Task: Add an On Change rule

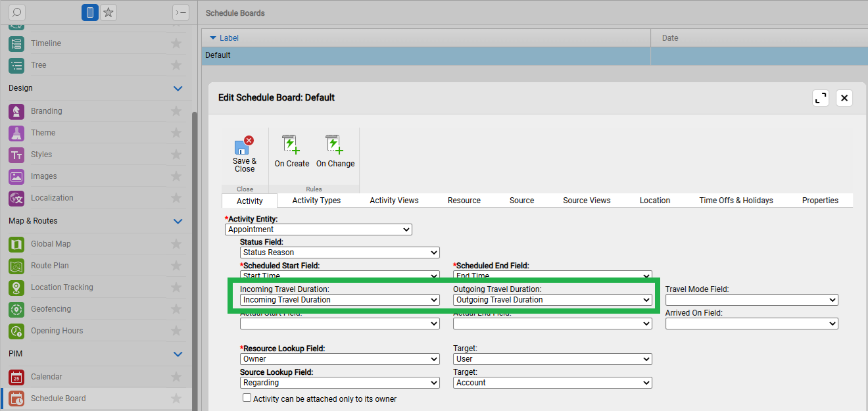Action: tap(335, 145)
